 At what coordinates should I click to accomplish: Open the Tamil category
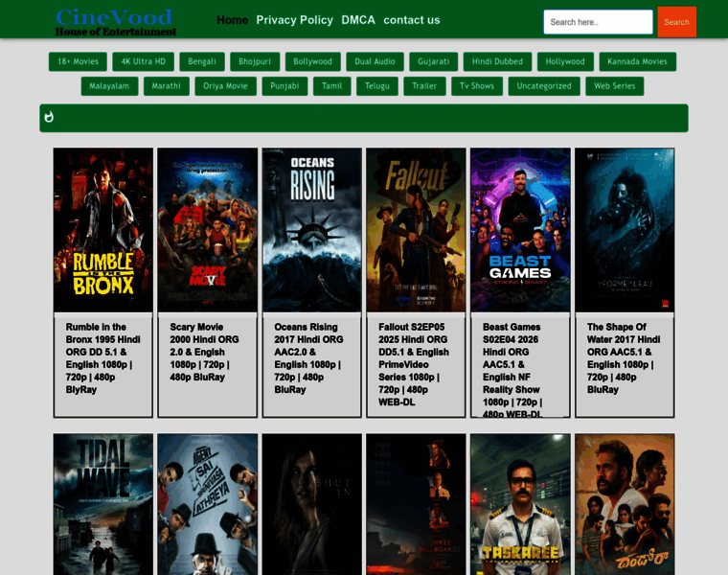[332, 86]
